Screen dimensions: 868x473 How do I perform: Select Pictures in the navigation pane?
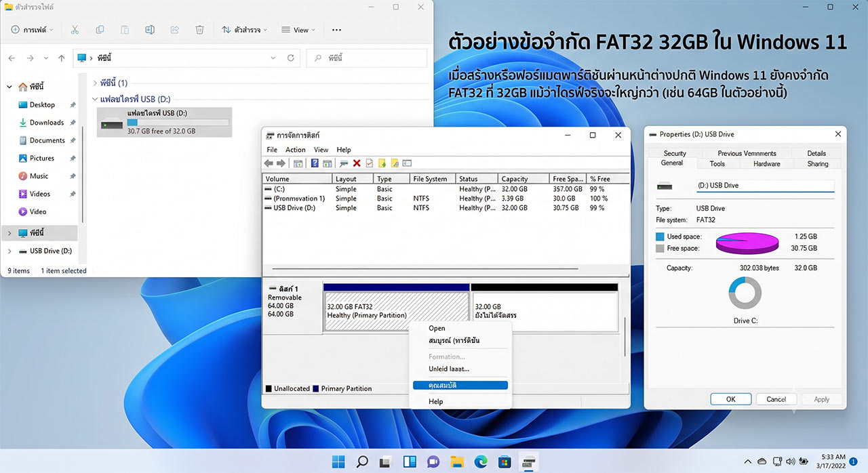click(42, 158)
